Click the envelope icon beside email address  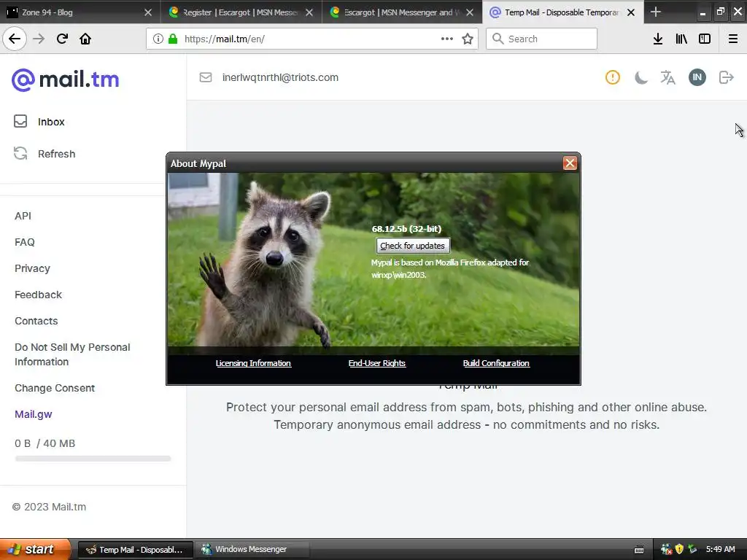click(205, 77)
